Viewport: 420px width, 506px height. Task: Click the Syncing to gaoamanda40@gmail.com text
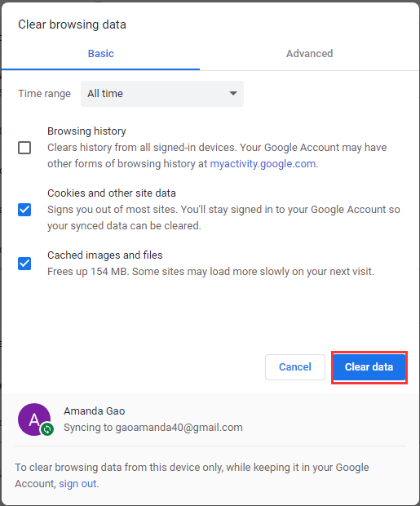(x=153, y=428)
